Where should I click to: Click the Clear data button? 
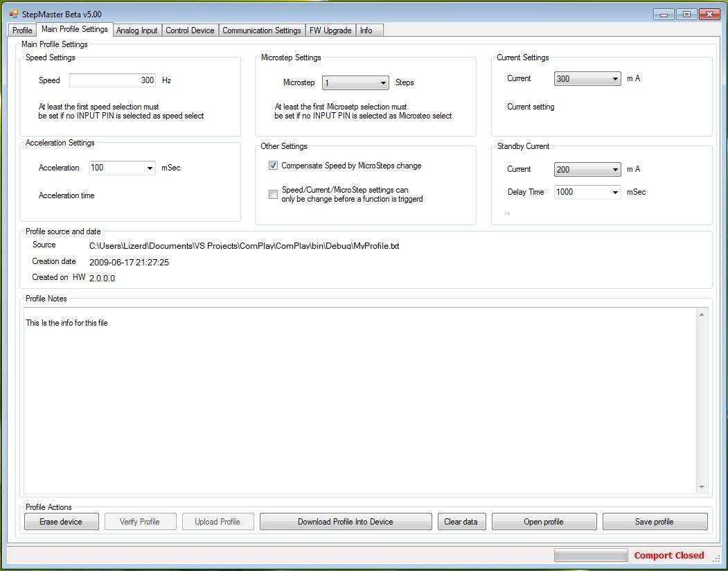[x=461, y=522]
